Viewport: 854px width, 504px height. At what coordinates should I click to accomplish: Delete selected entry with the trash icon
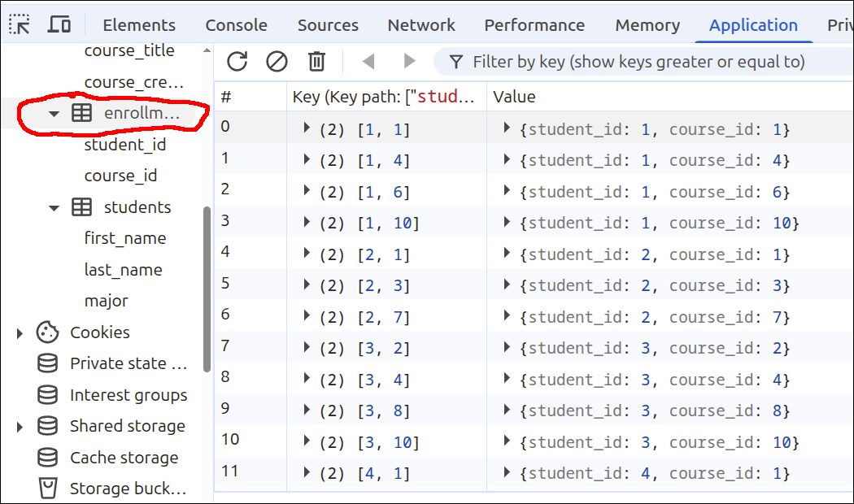pos(316,60)
